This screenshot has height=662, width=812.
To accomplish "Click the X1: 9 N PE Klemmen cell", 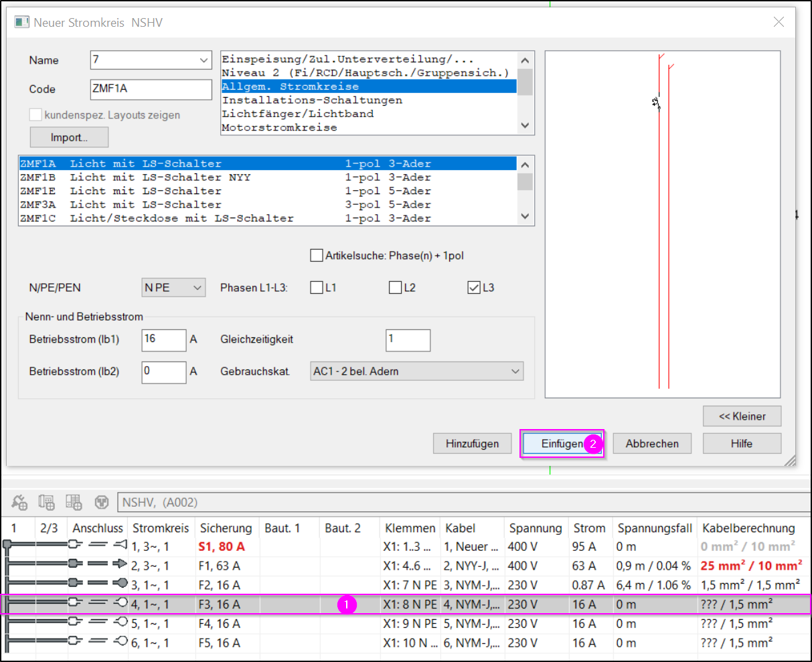I will (x=410, y=624).
